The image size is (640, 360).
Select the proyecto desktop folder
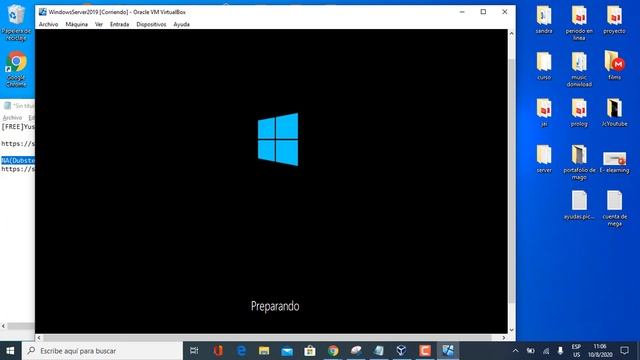point(614,20)
